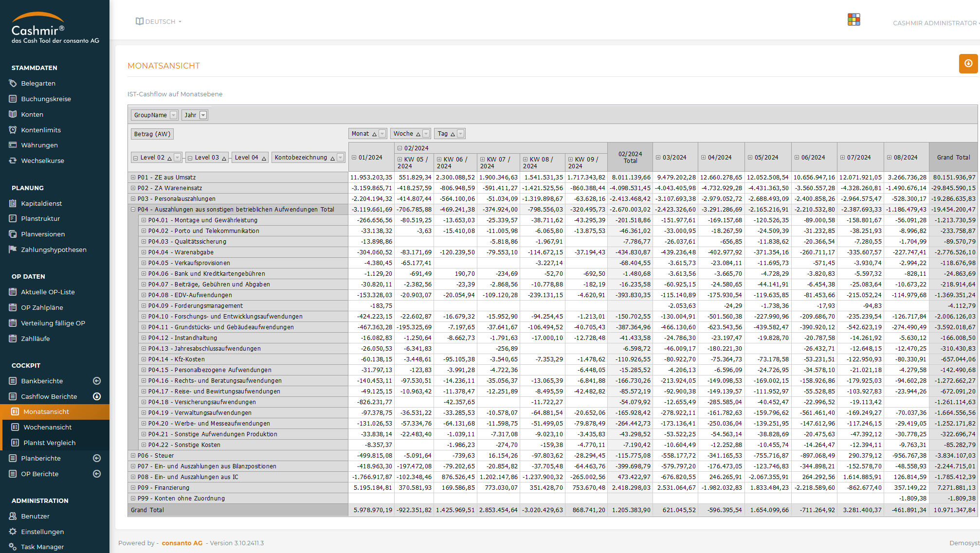980x553 pixels.
Task: Expand row P99 - Konten ohne Zuordnung
Action: click(x=133, y=499)
